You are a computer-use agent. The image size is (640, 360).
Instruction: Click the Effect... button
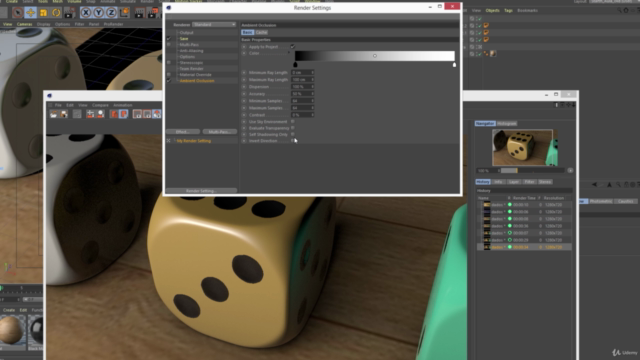tap(182, 132)
